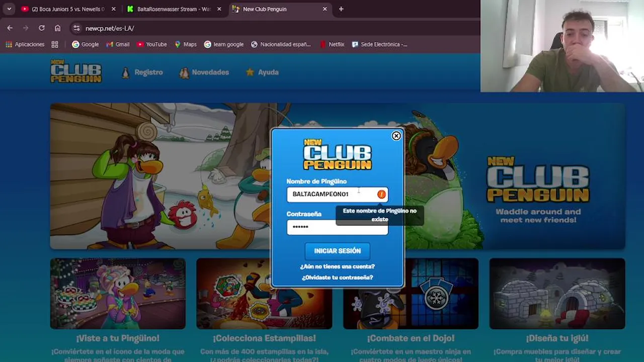Go back with the browser back arrow

click(x=10, y=28)
